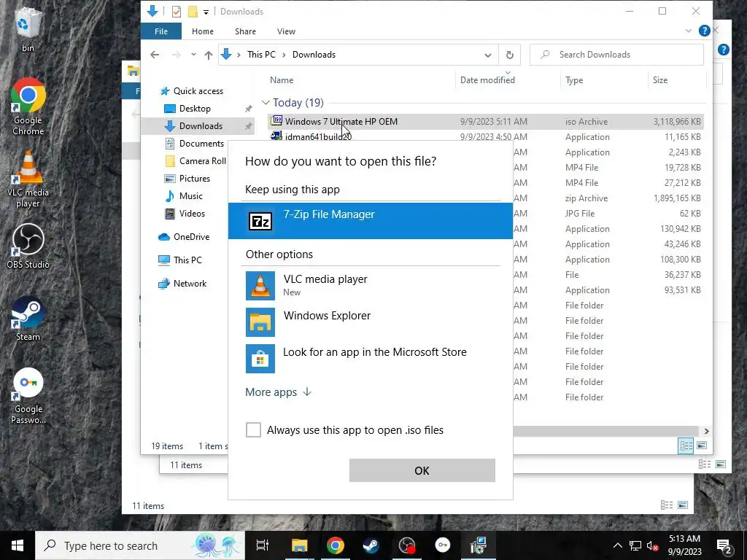Screen dimensions: 747x560
Task: Go up one folder level
Action: point(208,55)
